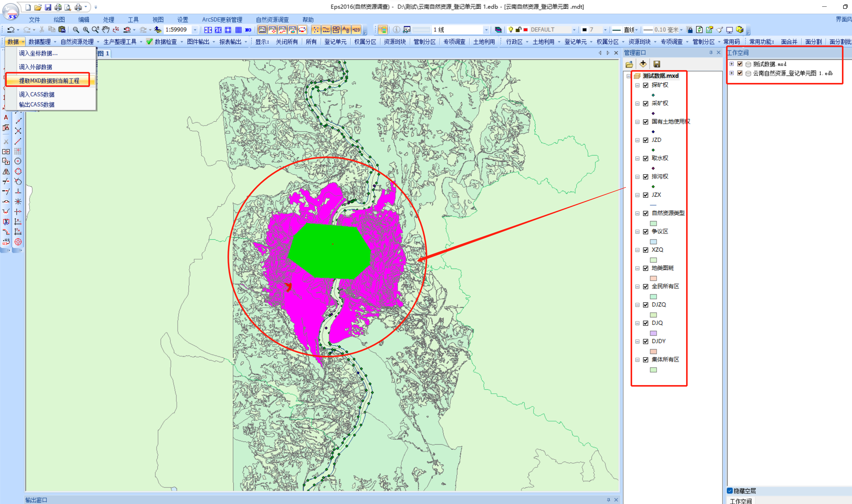852x504 pixels.
Task: Click the monitor display icon in toolbar
Action: pyautogui.click(x=729, y=30)
